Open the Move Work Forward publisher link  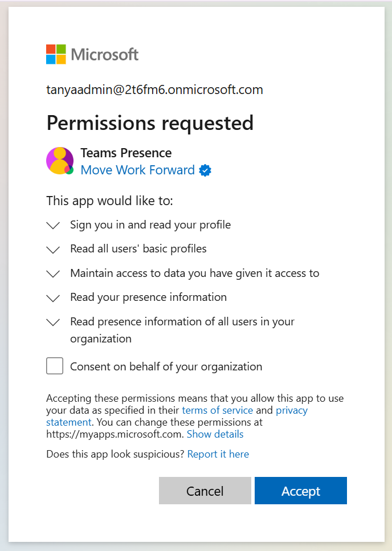click(x=138, y=170)
